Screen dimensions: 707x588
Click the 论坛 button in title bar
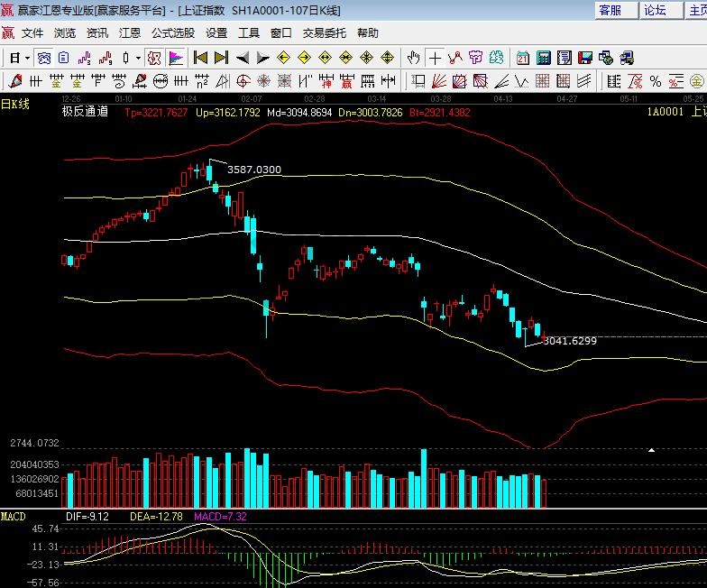pos(656,10)
